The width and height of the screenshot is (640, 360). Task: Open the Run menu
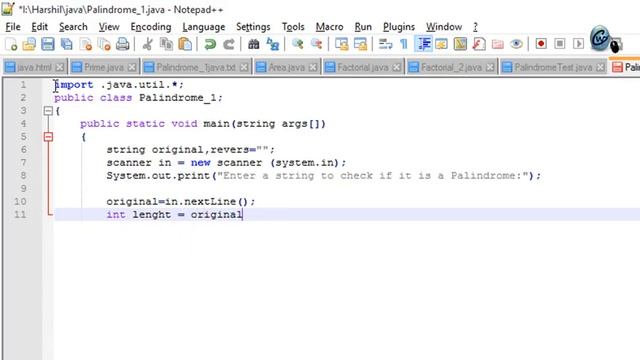click(x=363, y=27)
